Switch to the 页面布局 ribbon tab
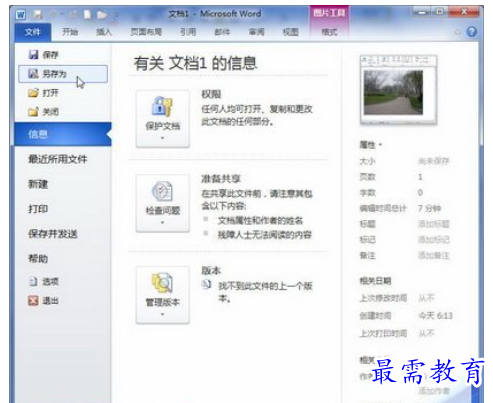Image resolution: width=493 pixels, height=403 pixels. pos(146,32)
